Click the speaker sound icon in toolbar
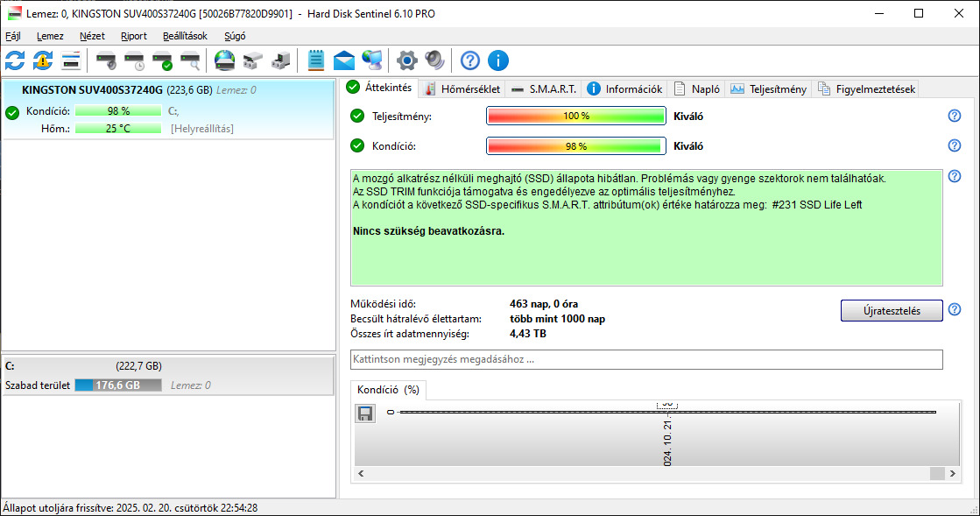 pyautogui.click(x=434, y=60)
